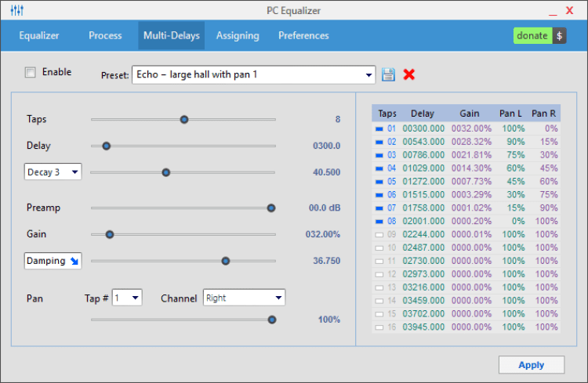Viewport: 588px width, 383px height.
Task: Open the Tap # selector box
Action: click(x=127, y=298)
